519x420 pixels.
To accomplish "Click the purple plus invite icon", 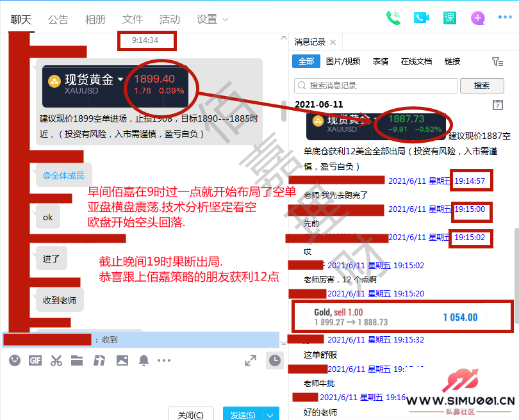I will [x=477, y=18].
